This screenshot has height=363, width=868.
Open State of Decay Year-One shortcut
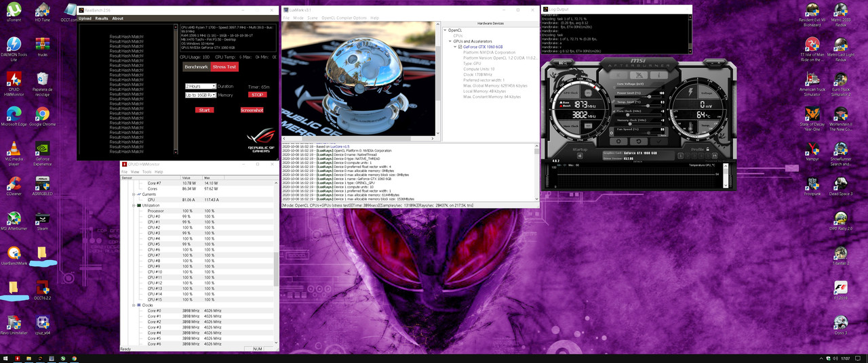[x=812, y=119]
